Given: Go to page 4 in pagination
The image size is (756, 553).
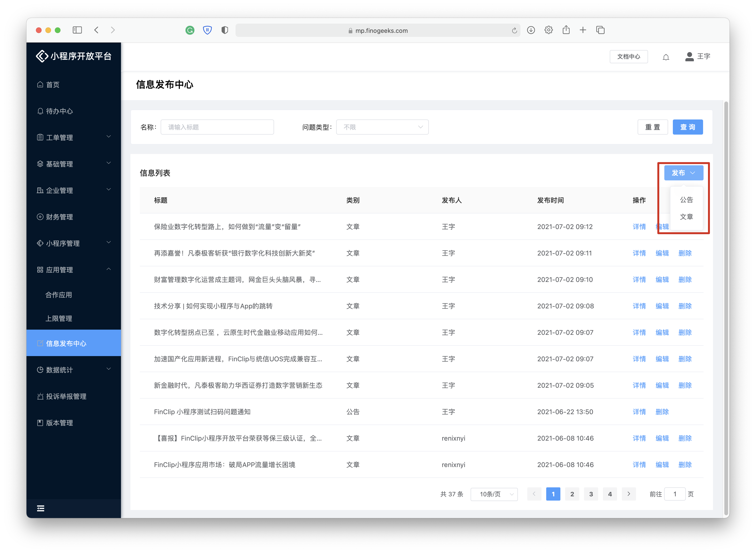Looking at the screenshot, I should tap(610, 494).
